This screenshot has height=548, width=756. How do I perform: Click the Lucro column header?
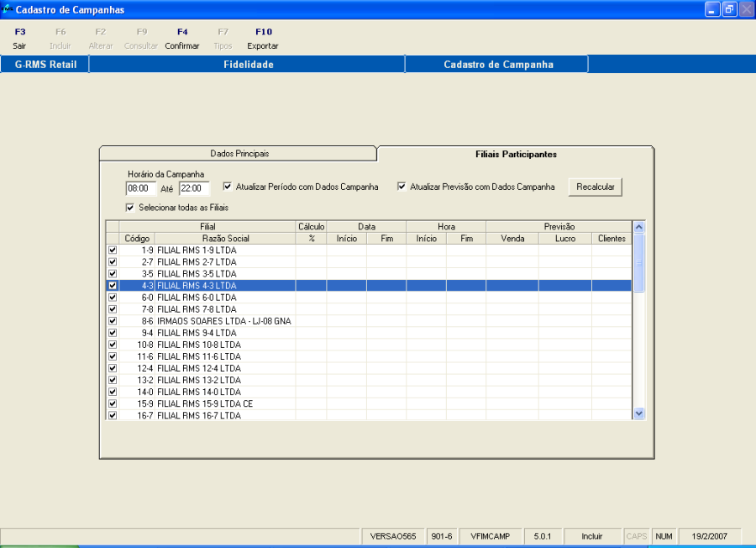click(565, 239)
